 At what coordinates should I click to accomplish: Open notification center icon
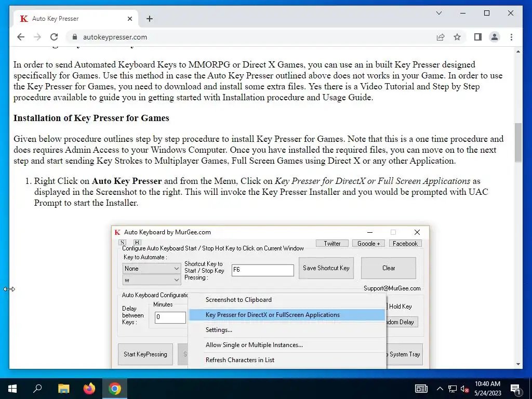[515, 389]
